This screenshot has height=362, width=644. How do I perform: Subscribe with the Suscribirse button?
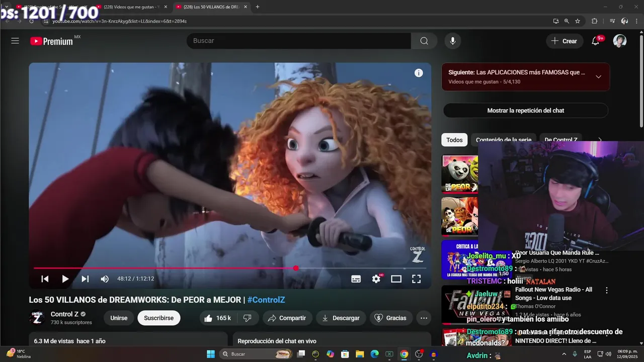pyautogui.click(x=159, y=318)
